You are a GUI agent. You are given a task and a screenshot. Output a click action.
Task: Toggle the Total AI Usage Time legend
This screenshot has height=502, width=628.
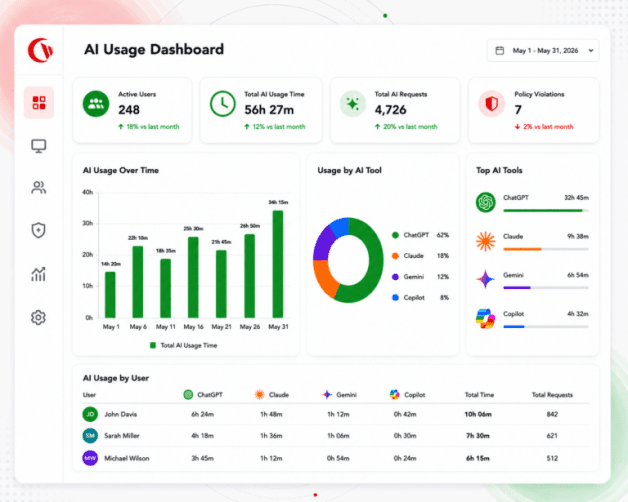183,345
